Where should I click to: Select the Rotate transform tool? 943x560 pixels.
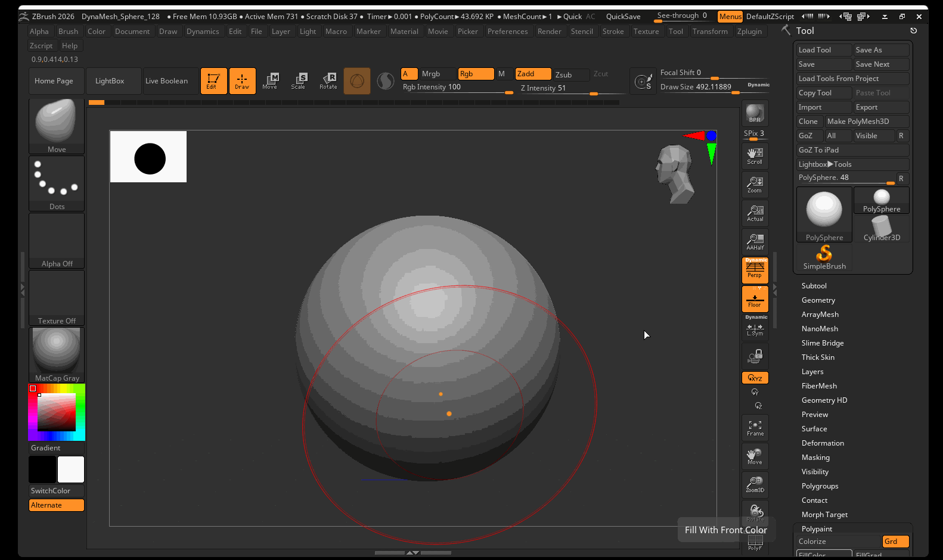coord(328,81)
